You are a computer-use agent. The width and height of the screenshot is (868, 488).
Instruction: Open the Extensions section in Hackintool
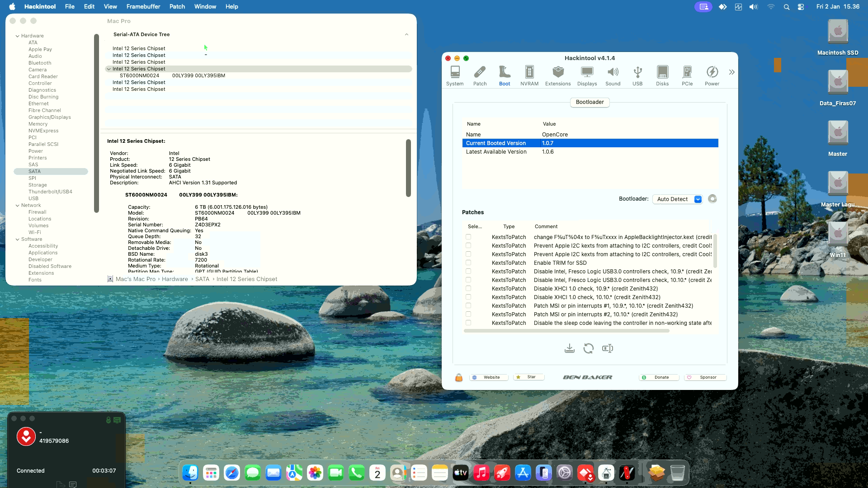tap(558, 75)
